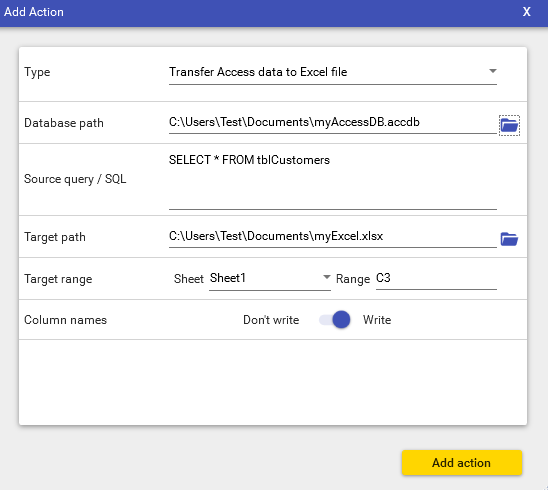The width and height of the screenshot is (548, 490).
Task: Toggle the Column names write switch
Action: (x=335, y=319)
